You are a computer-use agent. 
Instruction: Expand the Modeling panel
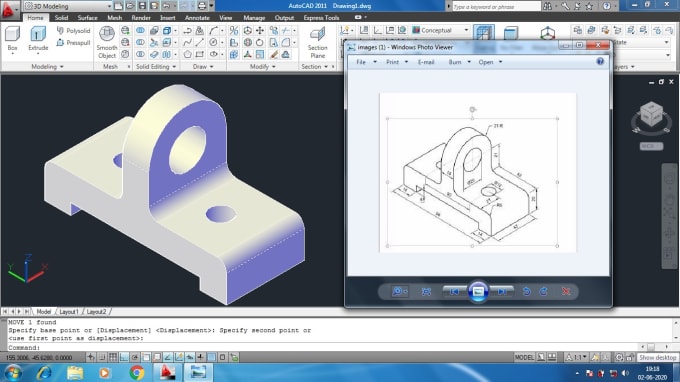point(47,66)
